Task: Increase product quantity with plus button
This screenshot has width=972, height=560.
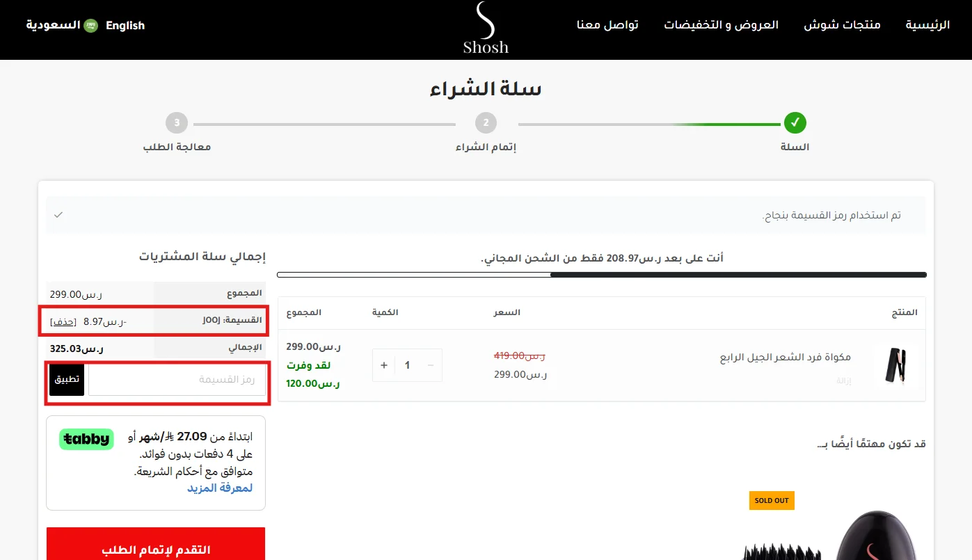Action: point(384,365)
